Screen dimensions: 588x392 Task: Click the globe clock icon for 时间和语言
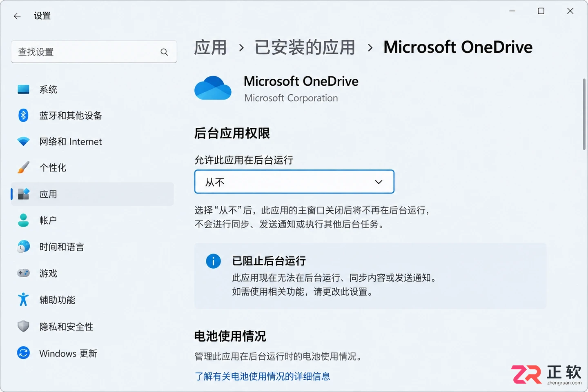pyautogui.click(x=24, y=246)
